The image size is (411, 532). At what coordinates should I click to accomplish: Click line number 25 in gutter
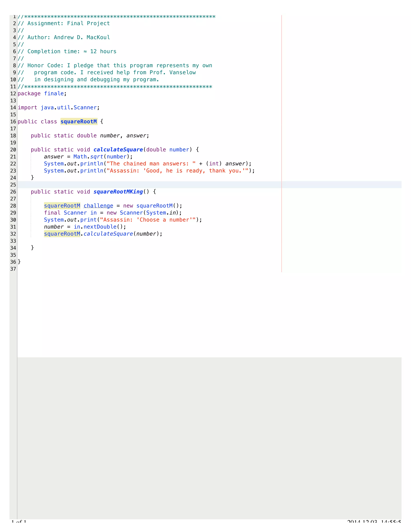[13, 185]
